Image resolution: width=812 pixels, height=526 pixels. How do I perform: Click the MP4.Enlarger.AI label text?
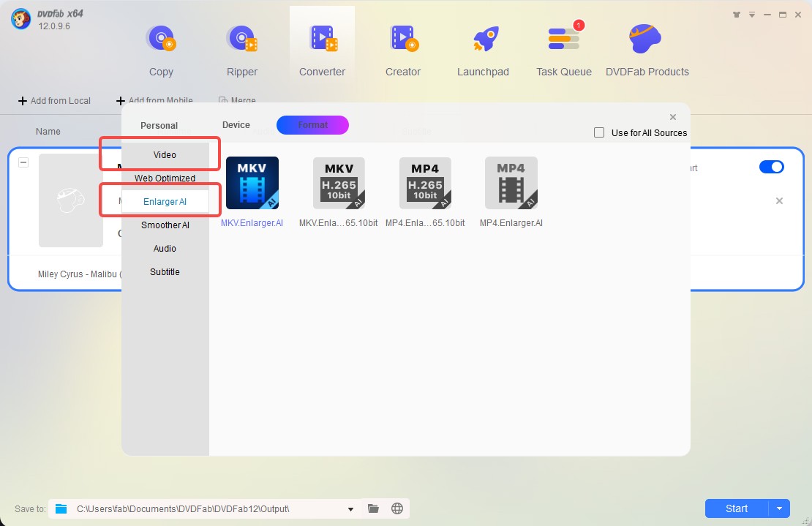pyautogui.click(x=511, y=223)
